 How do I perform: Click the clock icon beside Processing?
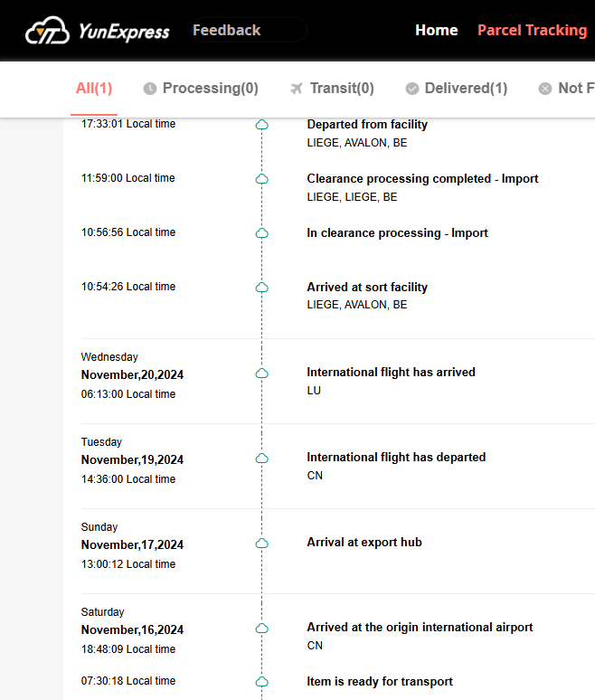[x=150, y=89]
